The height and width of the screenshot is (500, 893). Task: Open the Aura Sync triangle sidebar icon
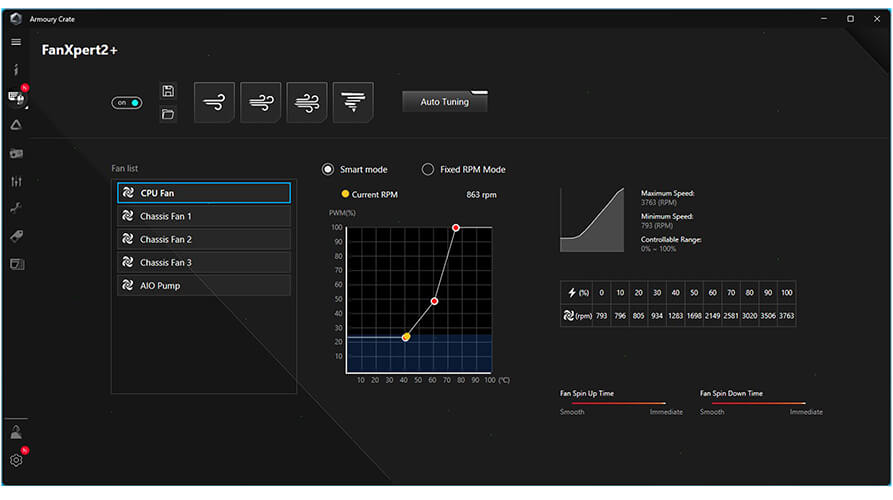coord(16,125)
